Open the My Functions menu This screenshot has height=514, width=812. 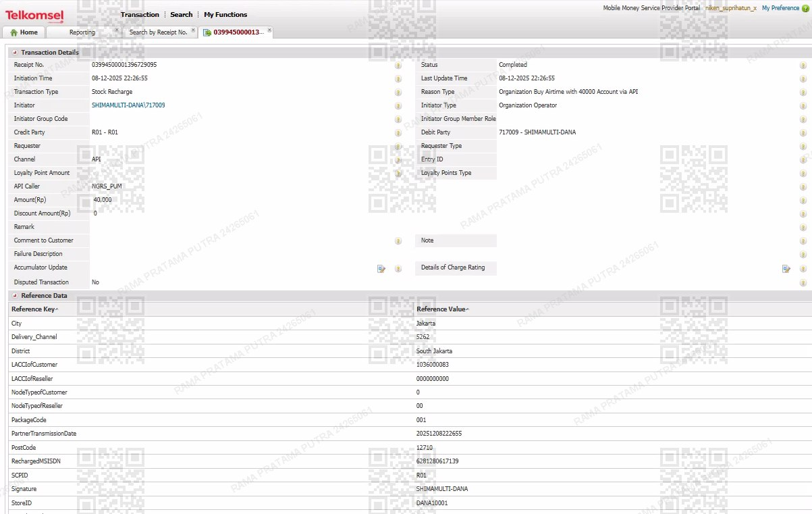tap(225, 14)
